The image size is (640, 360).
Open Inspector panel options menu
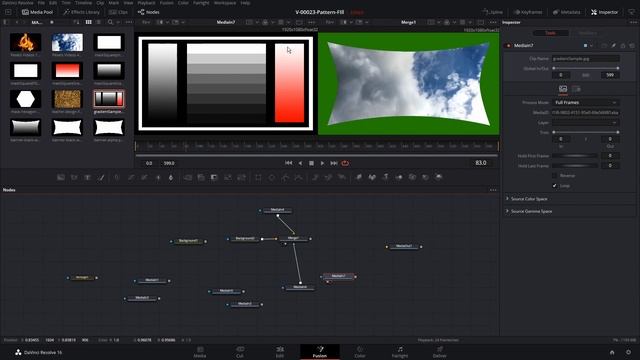[633, 22]
